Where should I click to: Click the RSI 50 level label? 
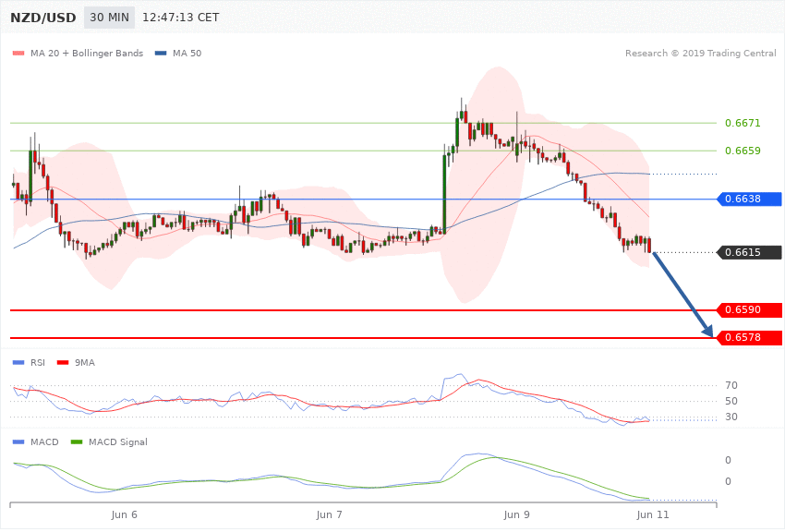pyautogui.click(x=731, y=401)
